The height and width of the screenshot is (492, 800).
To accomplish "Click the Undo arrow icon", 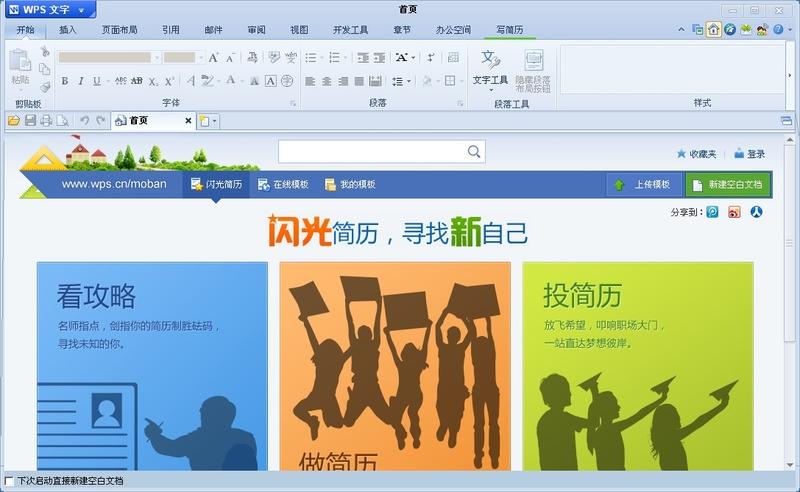I will [x=85, y=121].
